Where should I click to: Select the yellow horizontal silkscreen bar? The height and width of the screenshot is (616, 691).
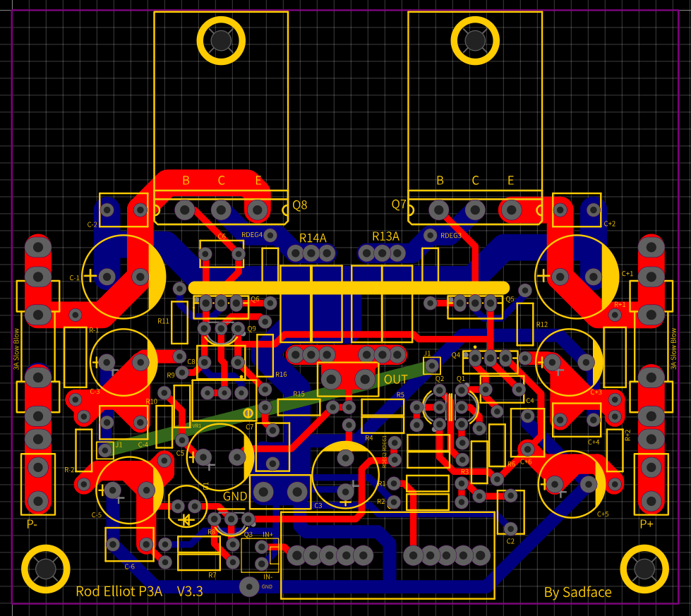click(x=349, y=288)
